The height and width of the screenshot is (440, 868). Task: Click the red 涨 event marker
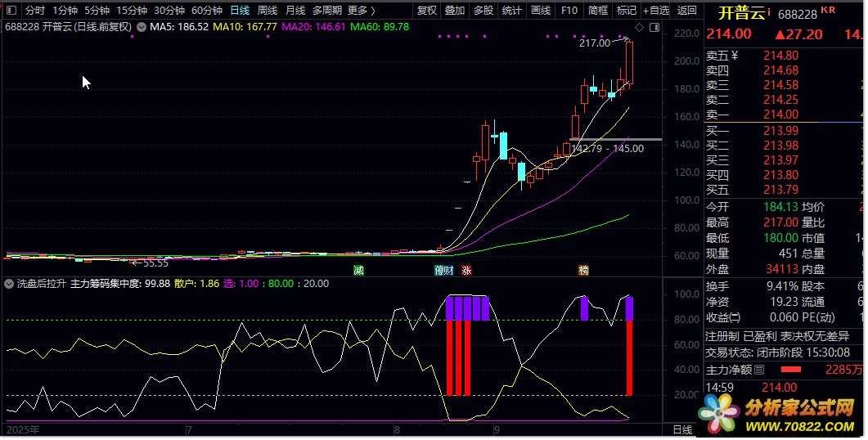point(466,270)
